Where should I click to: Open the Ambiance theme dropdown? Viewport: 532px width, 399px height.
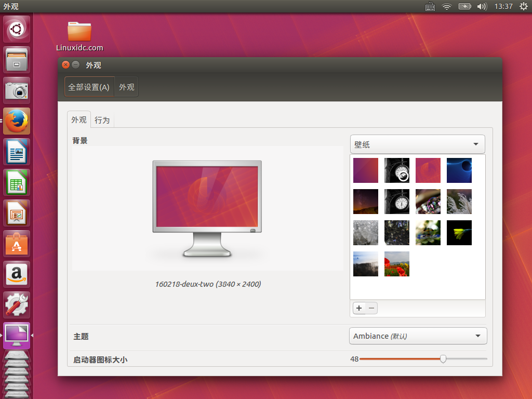pos(418,336)
